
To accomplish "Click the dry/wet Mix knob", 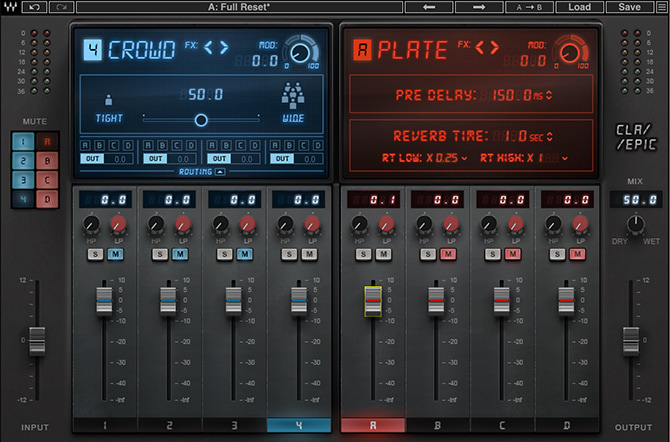I will coord(635,224).
